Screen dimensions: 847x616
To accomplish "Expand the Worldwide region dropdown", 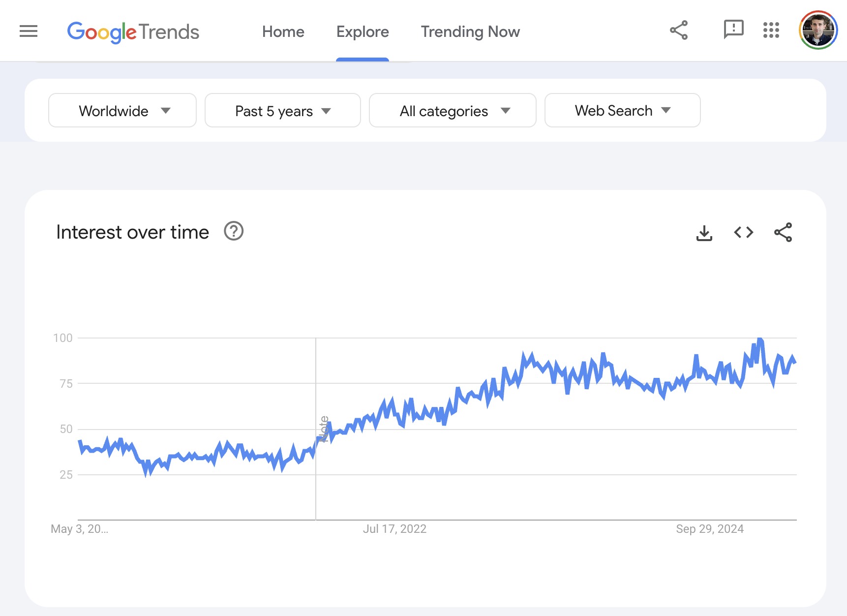I will 122,111.
